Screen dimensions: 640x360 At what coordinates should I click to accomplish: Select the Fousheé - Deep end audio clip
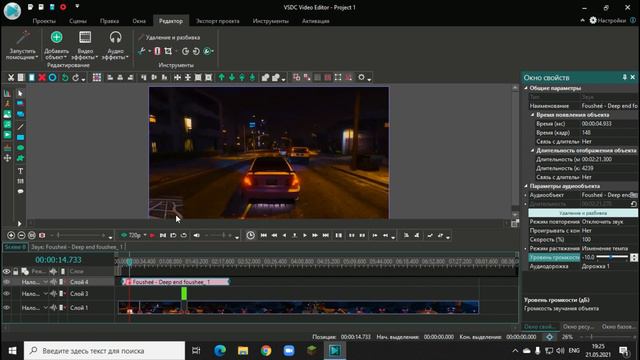pyautogui.click(x=176, y=282)
